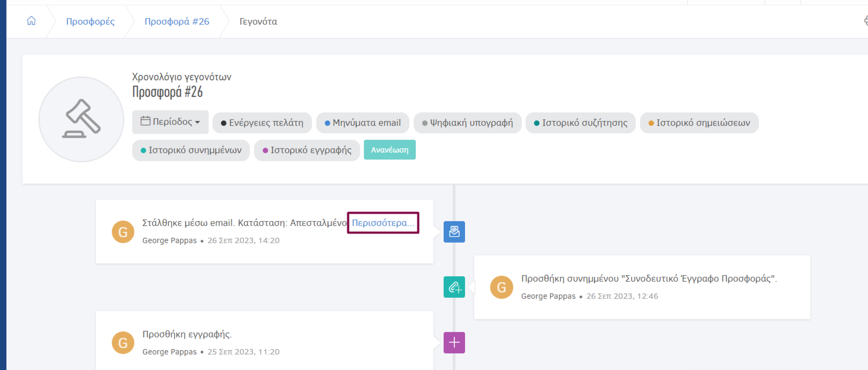The image size is (868, 370).
Task: Click the Ανανέωση refresh button
Action: point(390,150)
